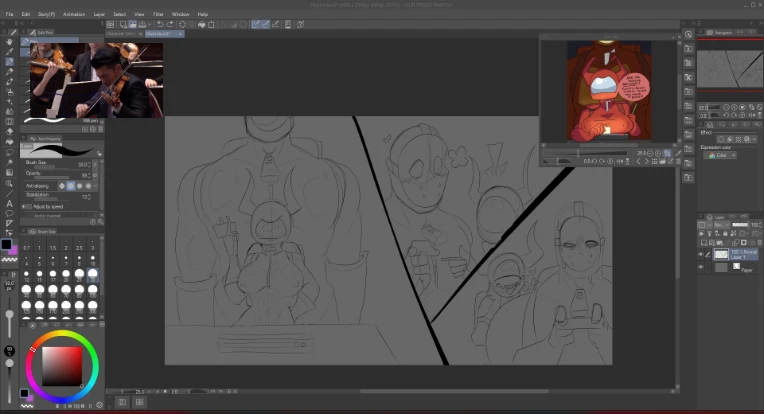Viewport: 764px width, 414px height.
Task: Select the Balloon tool
Action: [9, 213]
